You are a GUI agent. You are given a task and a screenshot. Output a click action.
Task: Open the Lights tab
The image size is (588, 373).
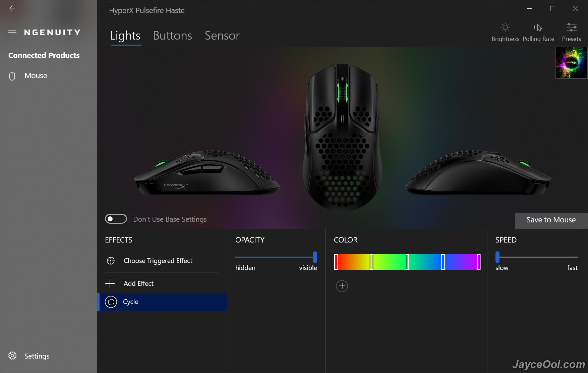tap(125, 36)
